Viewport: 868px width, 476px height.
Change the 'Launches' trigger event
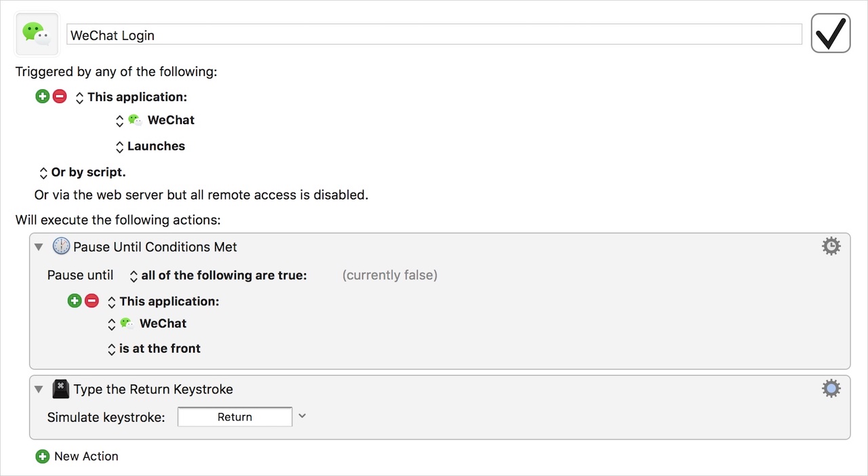click(x=151, y=146)
